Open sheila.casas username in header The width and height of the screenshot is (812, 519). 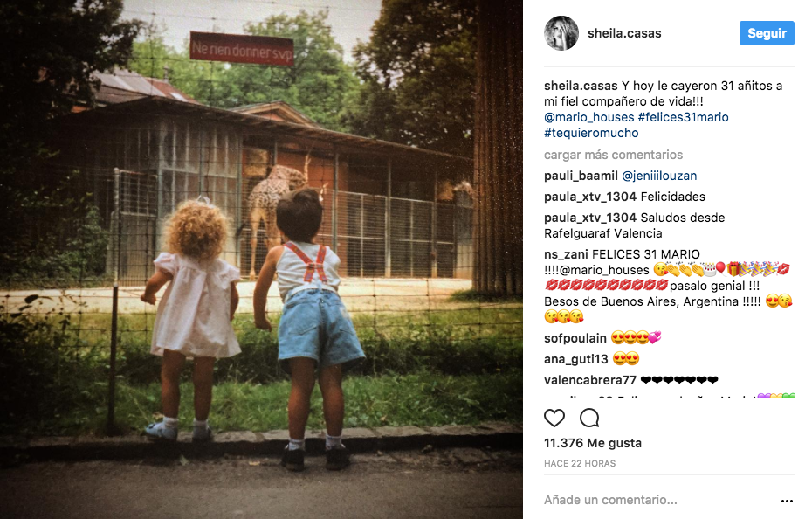tap(624, 33)
